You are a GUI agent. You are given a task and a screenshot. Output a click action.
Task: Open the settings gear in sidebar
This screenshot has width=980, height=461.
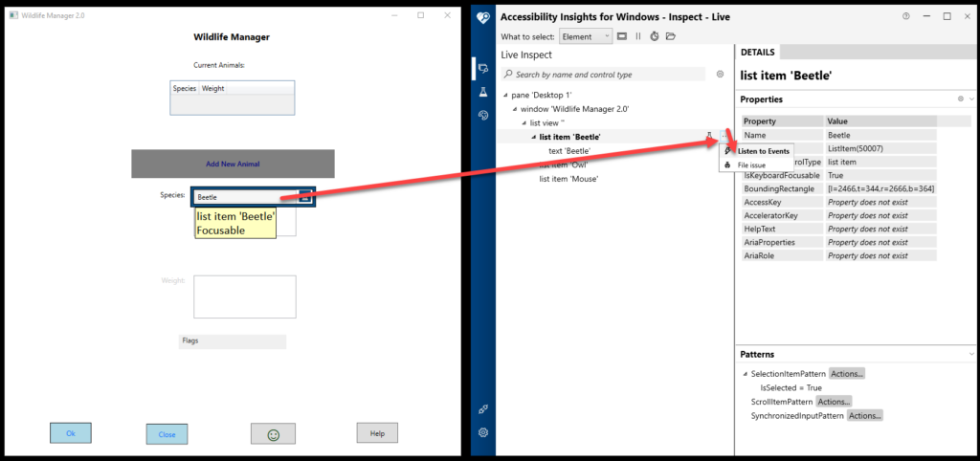click(x=482, y=432)
